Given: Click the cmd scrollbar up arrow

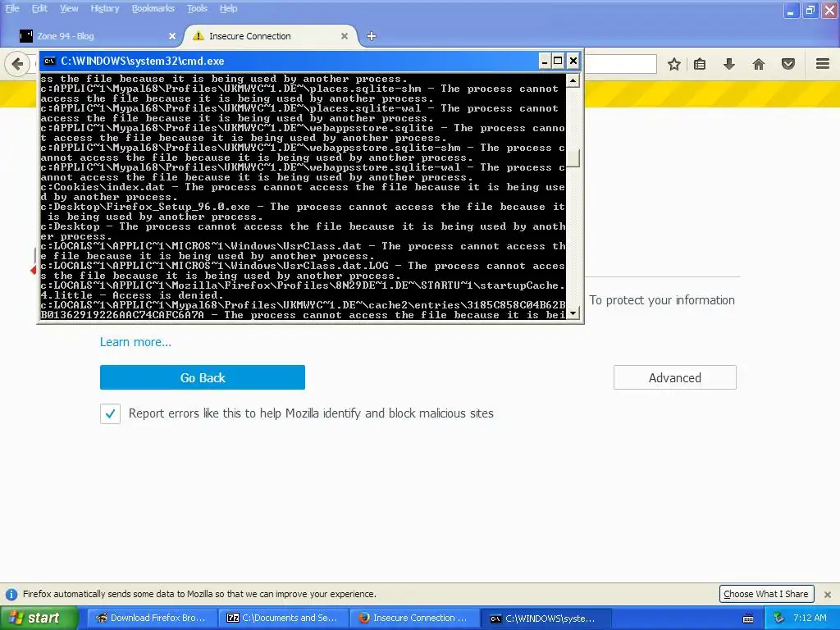Looking at the screenshot, I should [x=573, y=81].
